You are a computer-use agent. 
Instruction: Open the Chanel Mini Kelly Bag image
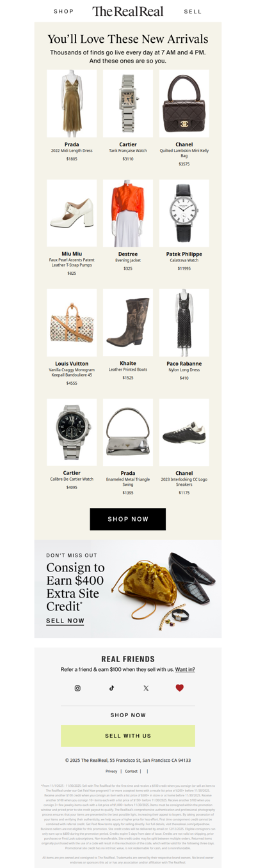click(x=184, y=104)
